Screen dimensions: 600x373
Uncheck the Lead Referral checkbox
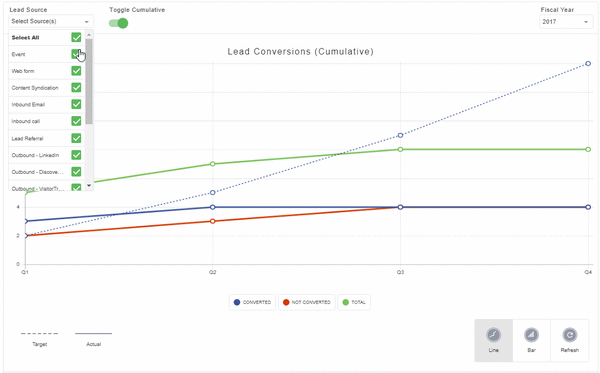pyautogui.click(x=76, y=138)
